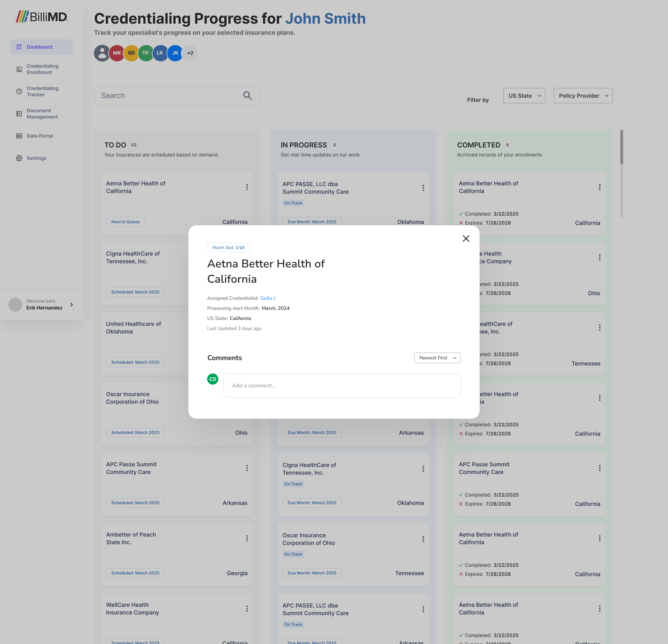Open the US State filter dropdown
668x644 pixels.
pos(524,96)
